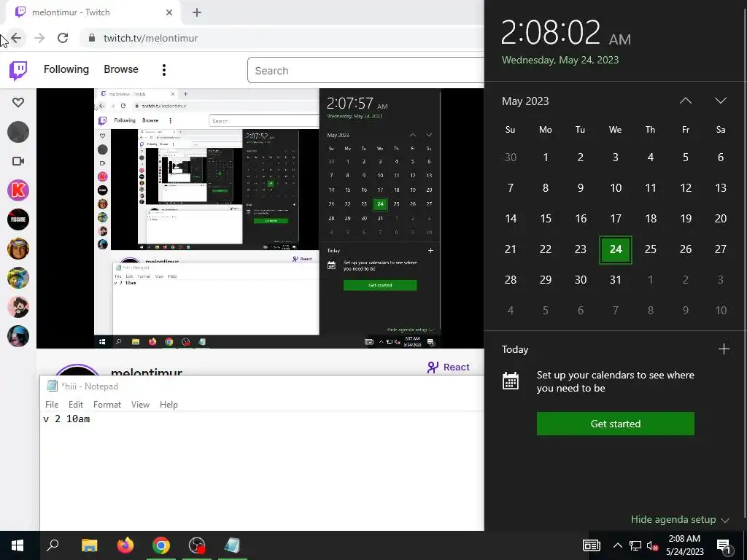747x560 pixels.
Task: Click the React button under stream
Action: point(449,367)
